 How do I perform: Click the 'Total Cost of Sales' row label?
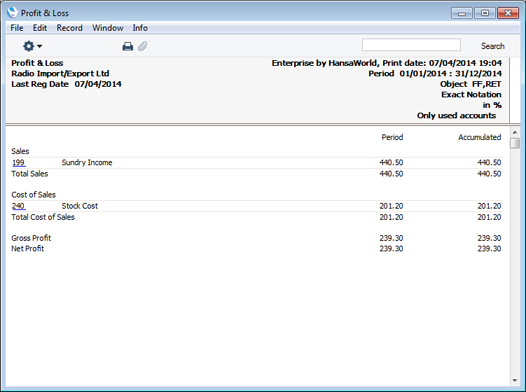click(43, 217)
